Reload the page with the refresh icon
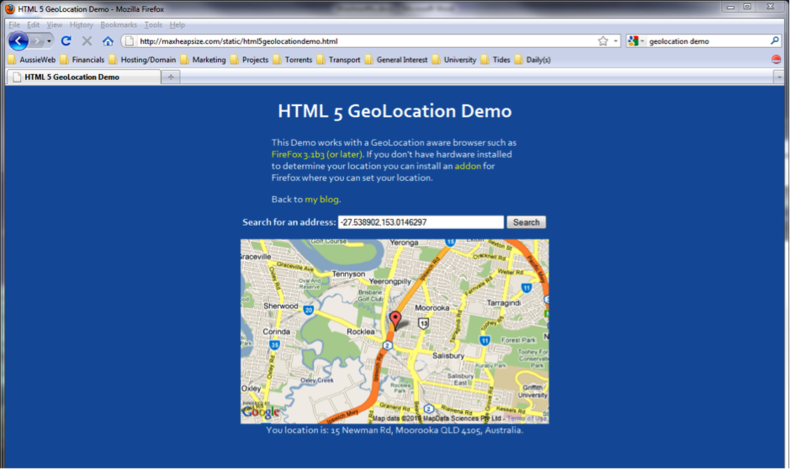790x469 pixels. click(x=66, y=41)
